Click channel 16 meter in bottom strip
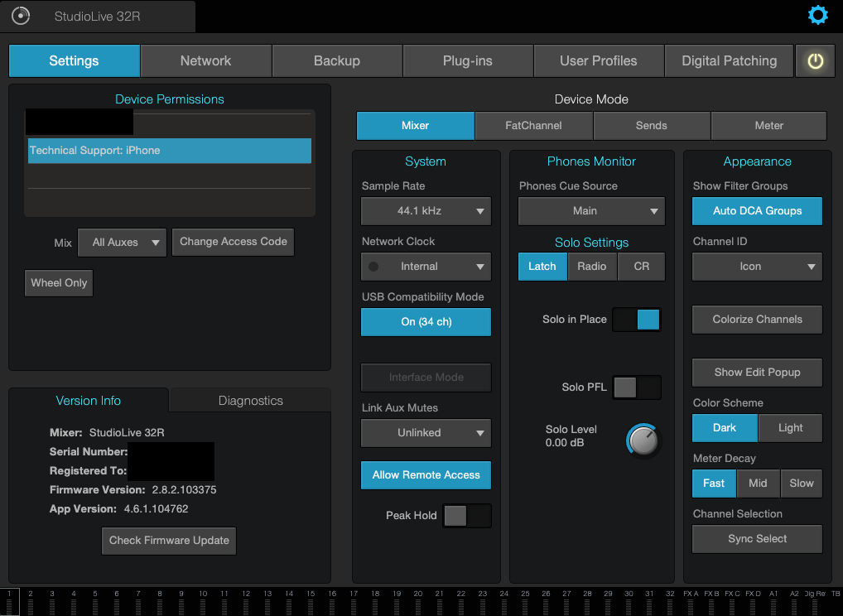Screen dimensions: 843x616 click(x=332, y=602)
